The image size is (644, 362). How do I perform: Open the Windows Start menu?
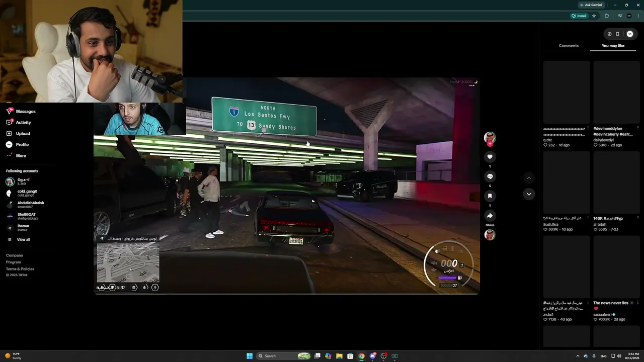(x=250, y=356)
